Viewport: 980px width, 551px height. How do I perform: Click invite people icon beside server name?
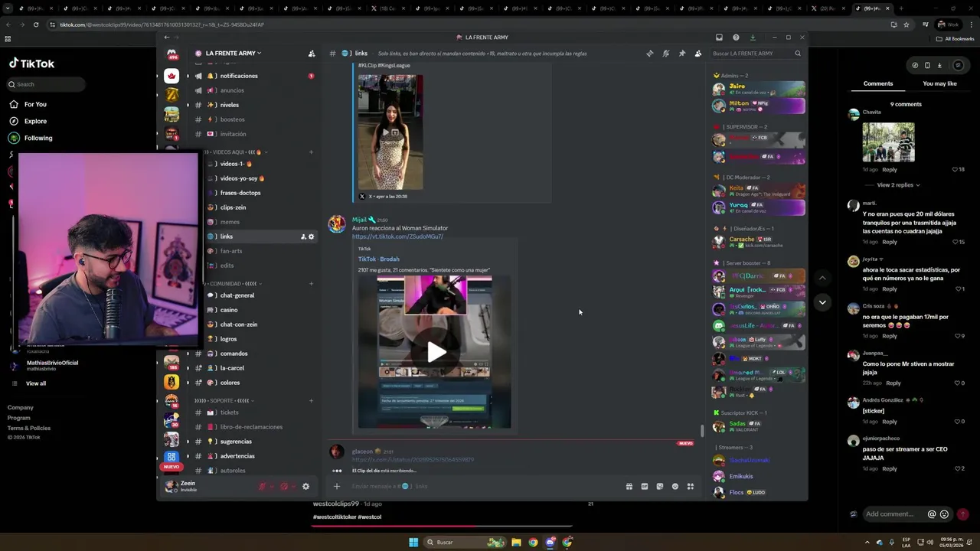(311, 54)
